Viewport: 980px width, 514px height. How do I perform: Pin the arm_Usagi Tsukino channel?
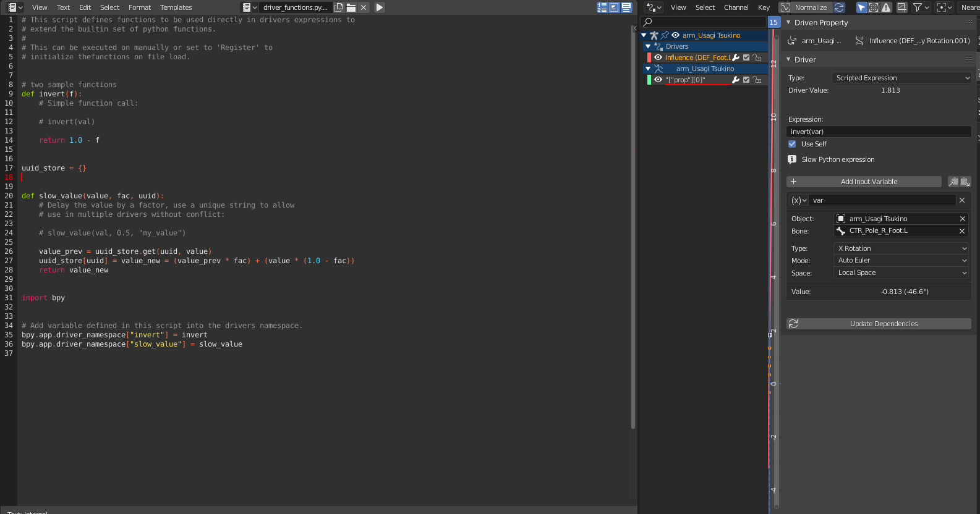[665, 35]
